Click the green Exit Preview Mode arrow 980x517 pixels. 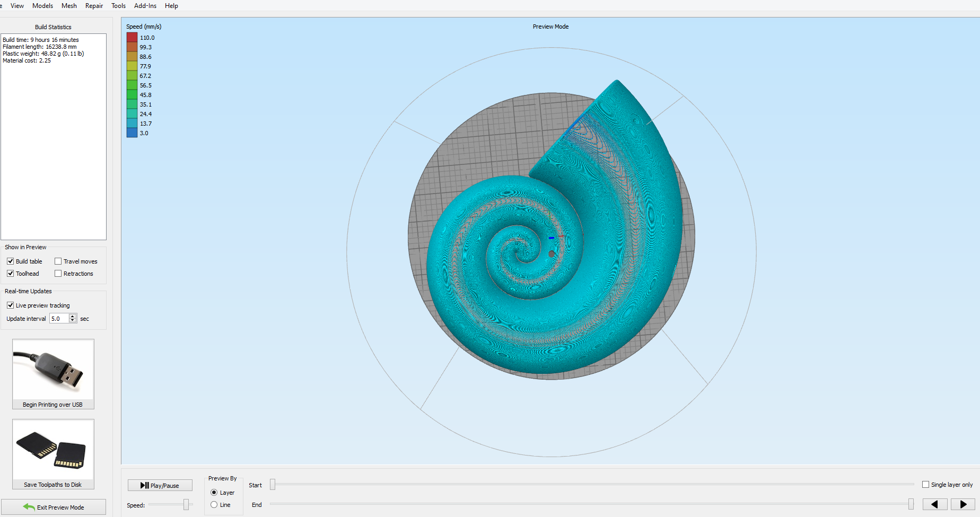29,507
